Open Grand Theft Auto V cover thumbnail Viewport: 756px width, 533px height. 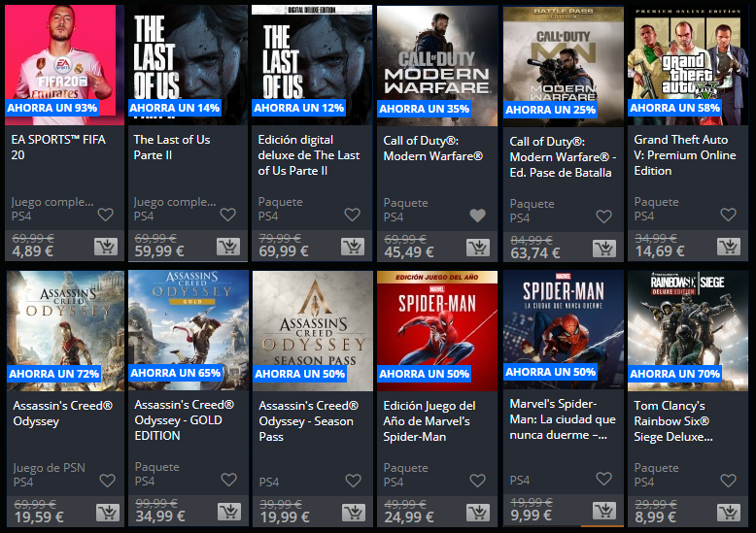point(688,65)
